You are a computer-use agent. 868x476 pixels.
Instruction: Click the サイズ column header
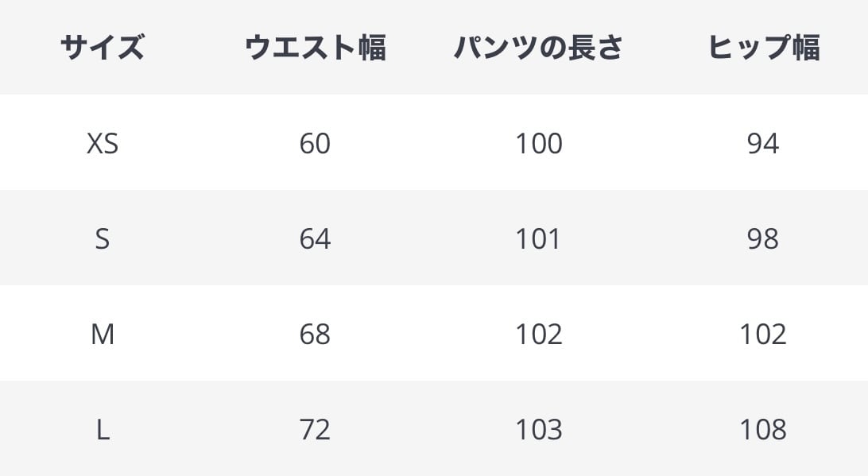pos(102,48)
